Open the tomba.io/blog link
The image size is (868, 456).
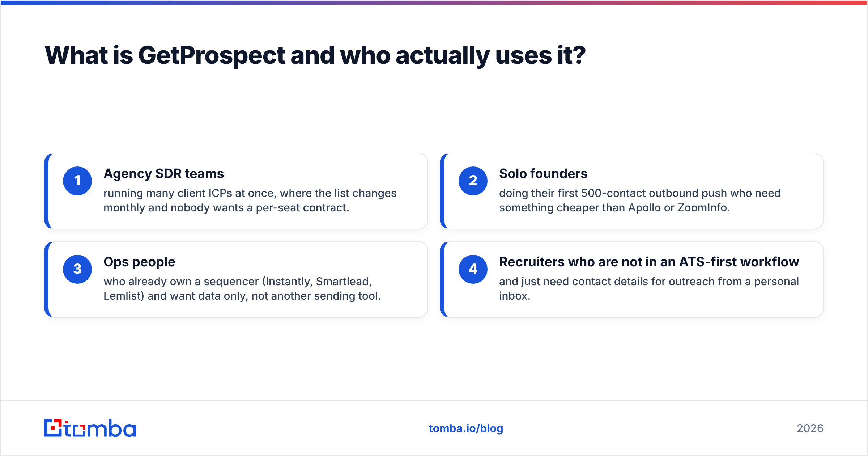click(466, 428)
